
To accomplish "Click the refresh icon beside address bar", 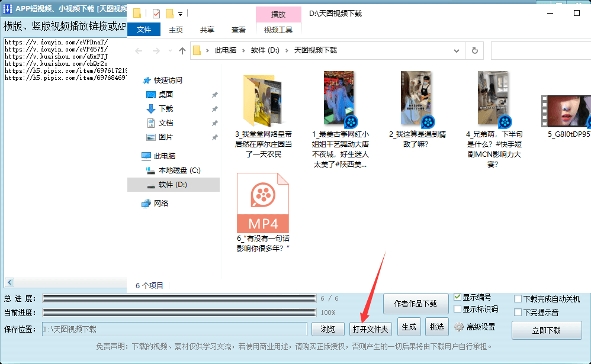I will pos(475,50).
